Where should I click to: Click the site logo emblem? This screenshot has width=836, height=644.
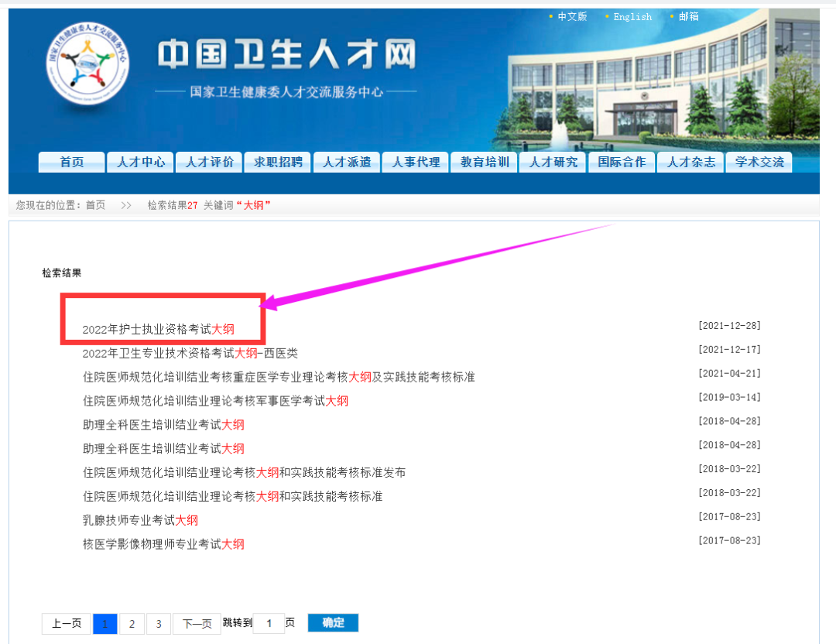tap(88, 63)
